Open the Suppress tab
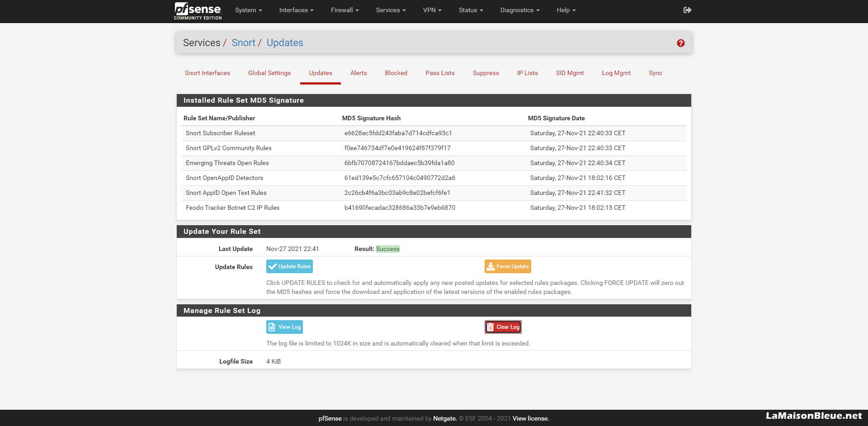This screenshot has width=868, height=426. (x=486, y=73)
